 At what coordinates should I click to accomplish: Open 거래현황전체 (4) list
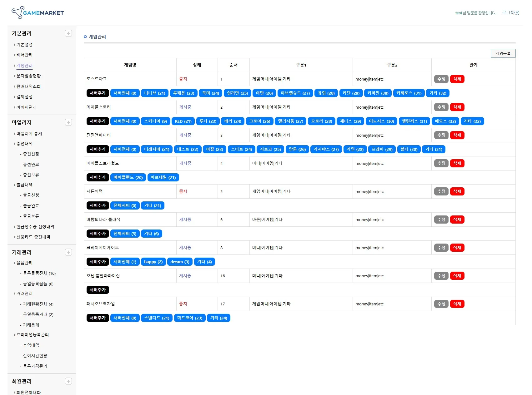[x=38, y=304]
